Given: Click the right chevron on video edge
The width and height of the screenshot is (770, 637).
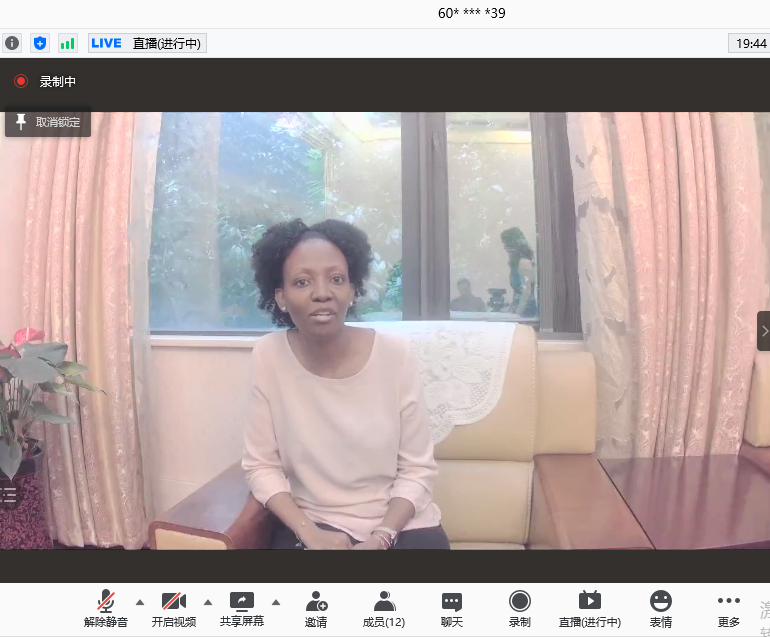Looking at the screenshot, I should [764, 331].
